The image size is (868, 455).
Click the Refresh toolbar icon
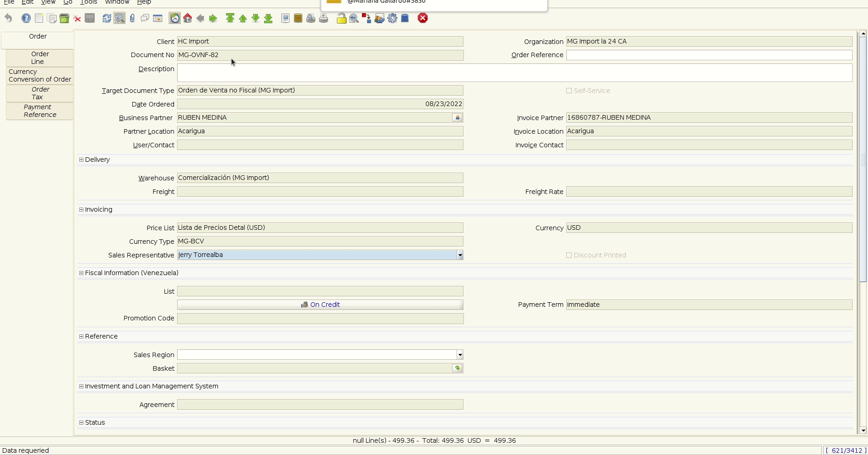tap(106, 18)
